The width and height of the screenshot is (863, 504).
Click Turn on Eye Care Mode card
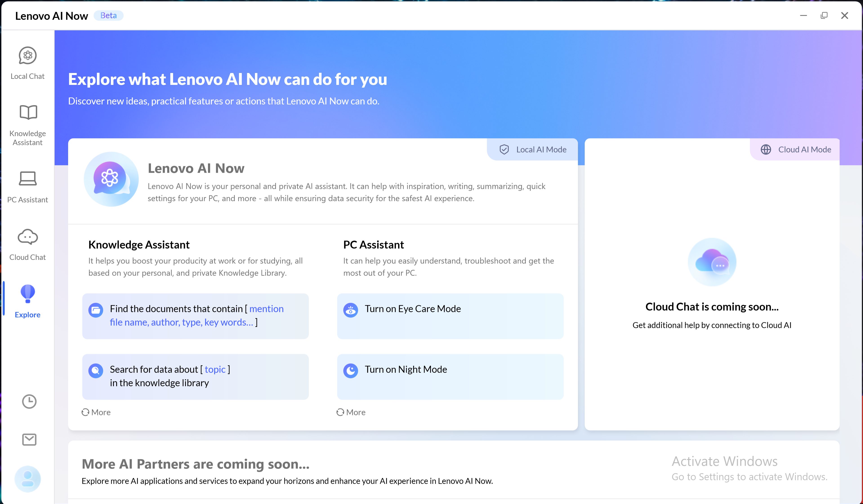(x=450, y=316)
